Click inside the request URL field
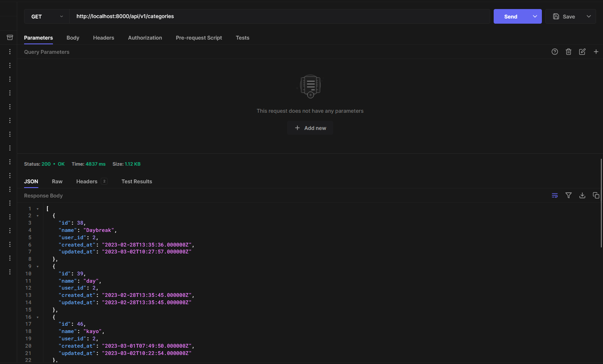Image resolution: width=603 pixels, height=364 pixels. [258, 16]
